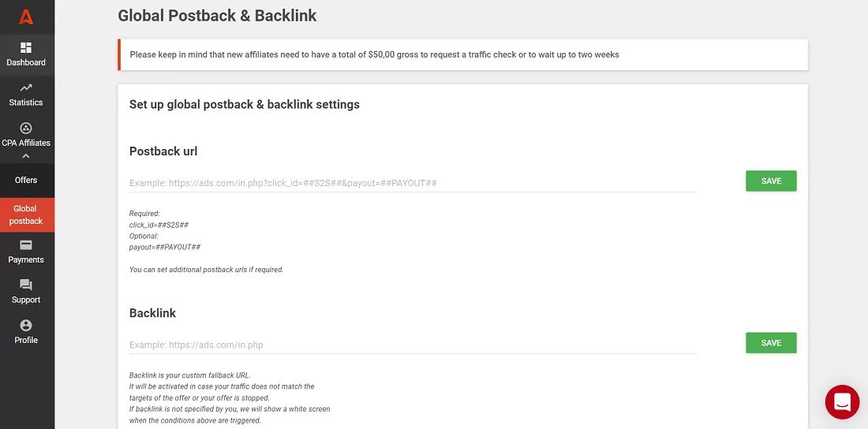Open the Payments card icon
The width and height of the screenshot is (868, 429).
click(26, 245)
